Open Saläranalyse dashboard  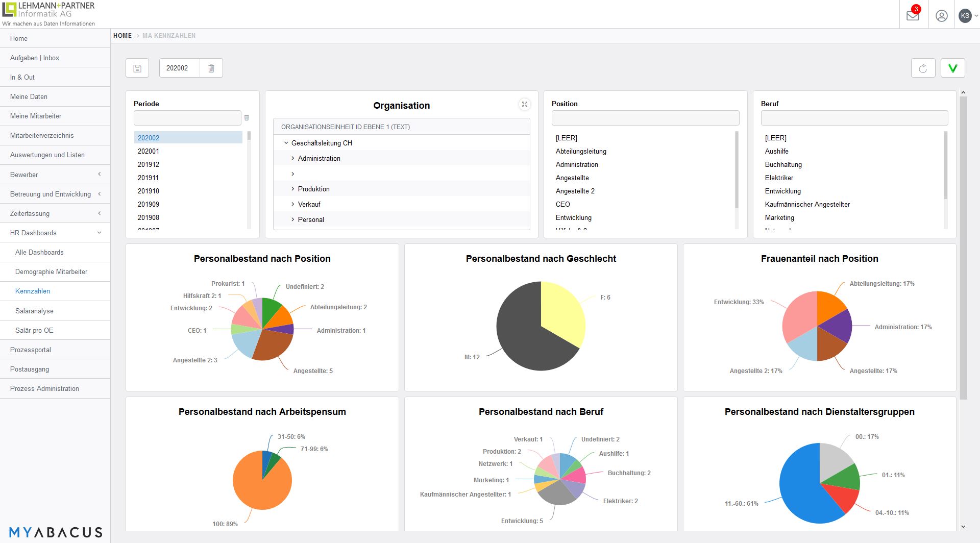(x=55, y=311)
